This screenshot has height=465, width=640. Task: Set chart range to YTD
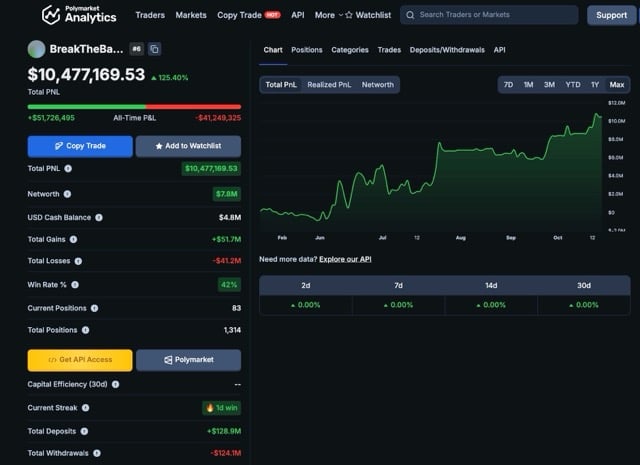[573, 85]
